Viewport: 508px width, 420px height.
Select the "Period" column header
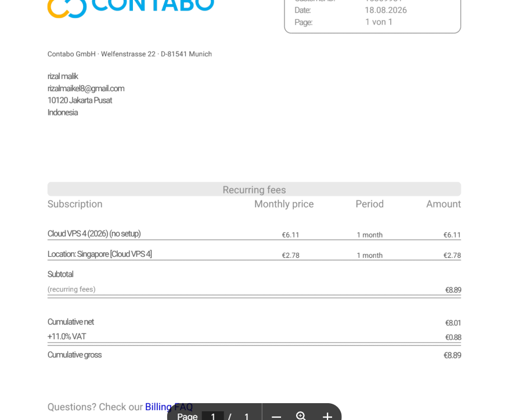point(370,204)
